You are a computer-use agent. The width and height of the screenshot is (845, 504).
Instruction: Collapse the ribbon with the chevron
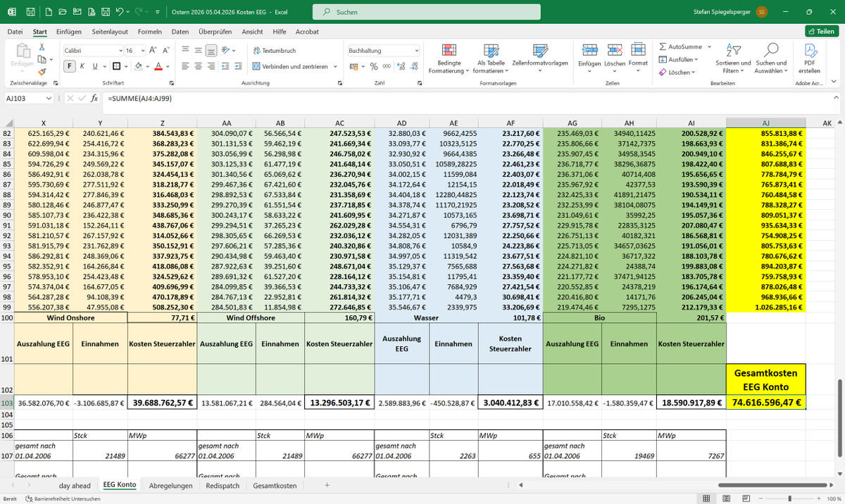coord(833,83)
